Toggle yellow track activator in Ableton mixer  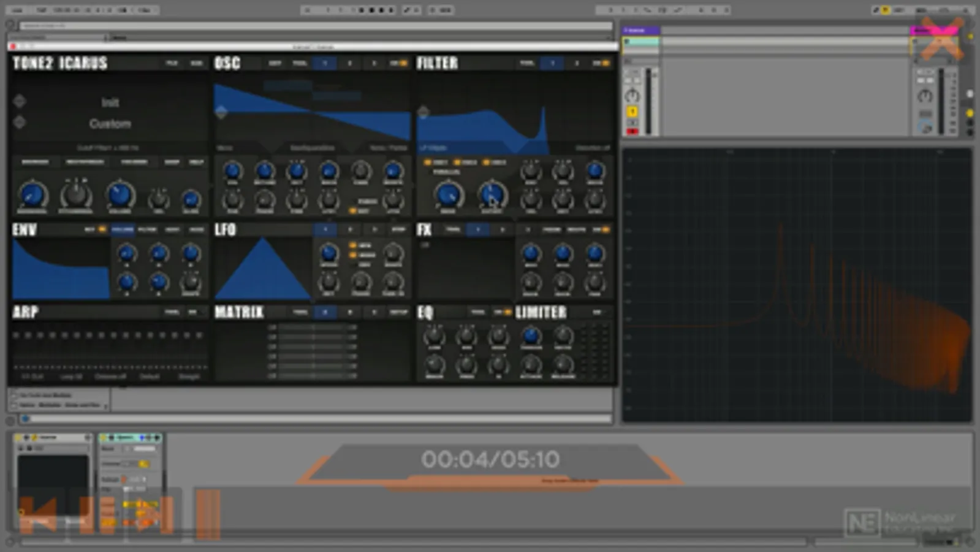point(632,112)
